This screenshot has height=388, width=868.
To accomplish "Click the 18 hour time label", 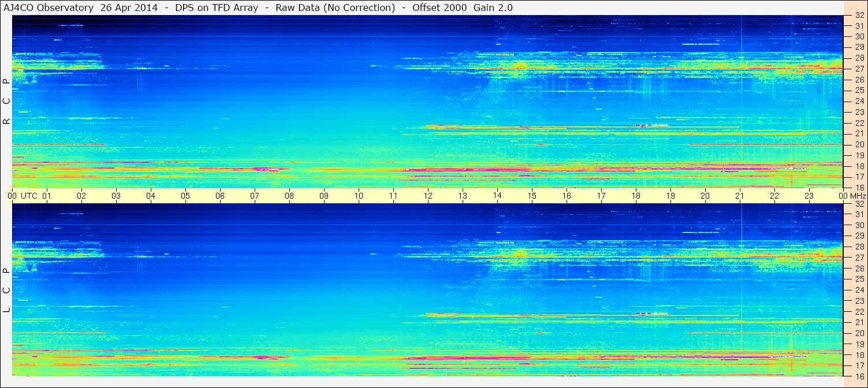I will coord(636,196).
